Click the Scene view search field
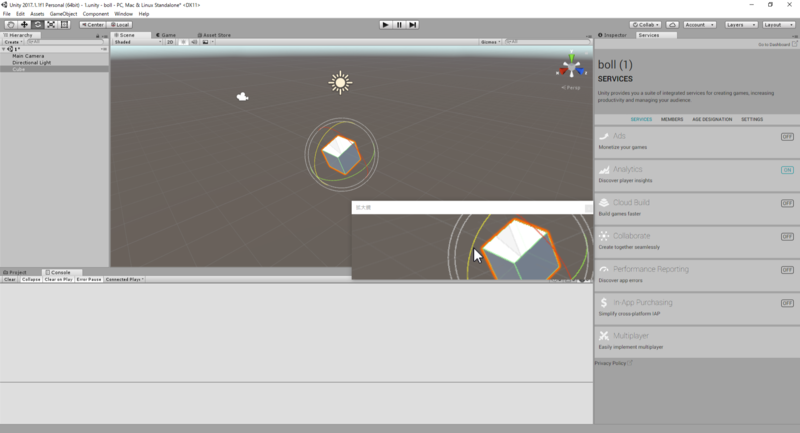This screenshot has height=433, width=800. (547, 42)
